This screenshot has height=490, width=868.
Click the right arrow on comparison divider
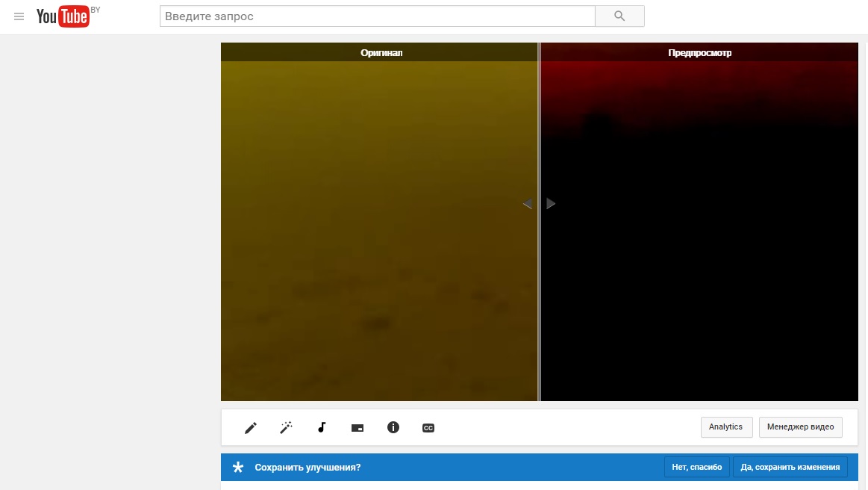pyautogui.click(x=551, y=204)
